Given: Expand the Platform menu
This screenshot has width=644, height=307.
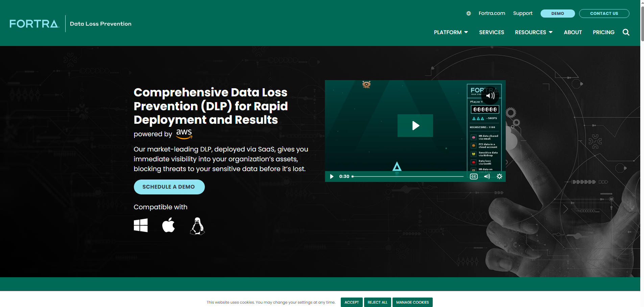Looking at the screenshot, I should coord(451,32).
